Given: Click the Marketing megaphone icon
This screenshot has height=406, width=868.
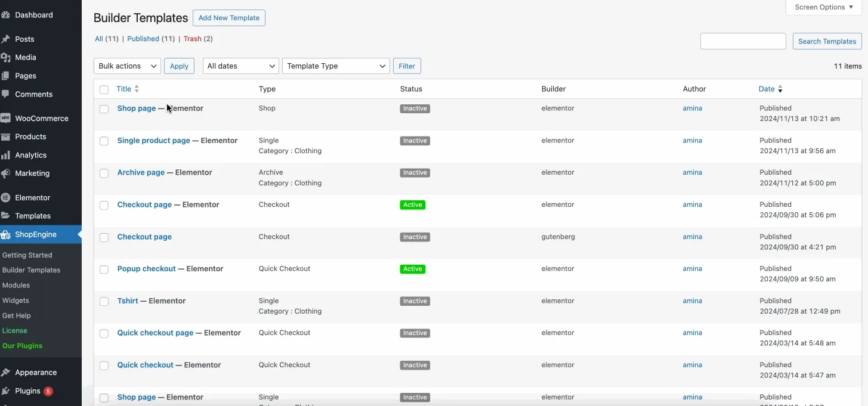Looking at the screenshot, I should (x=5, y=173).
